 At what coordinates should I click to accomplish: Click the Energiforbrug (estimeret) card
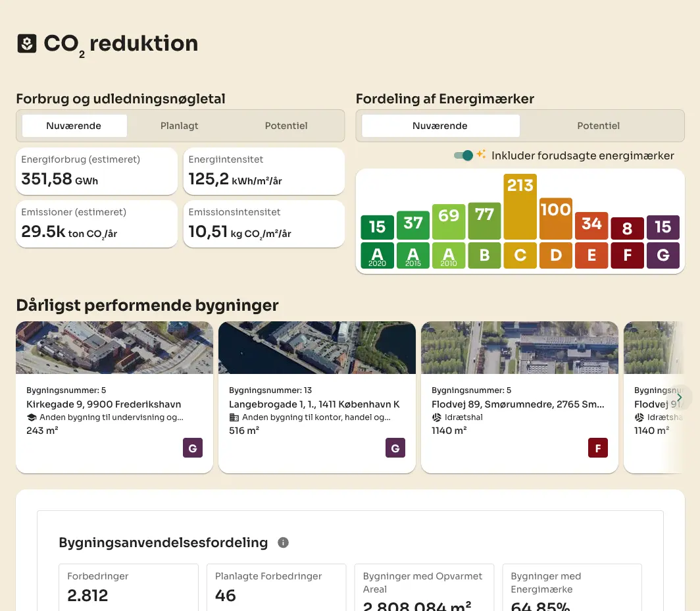[97, 171]
